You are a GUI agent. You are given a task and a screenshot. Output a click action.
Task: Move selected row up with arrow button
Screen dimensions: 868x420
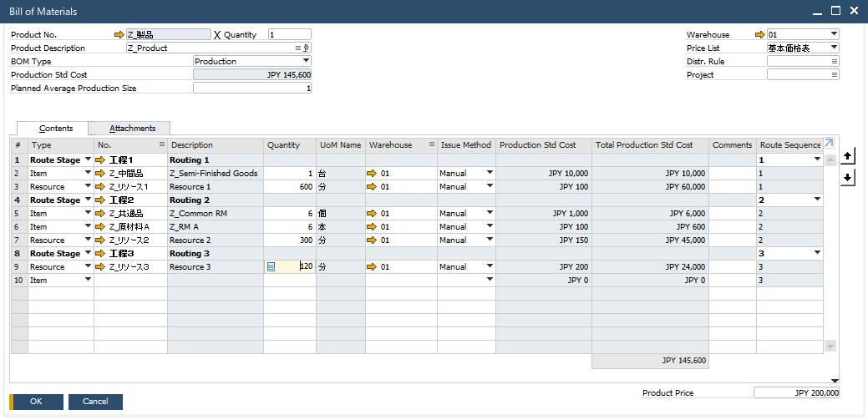(848, 156)
